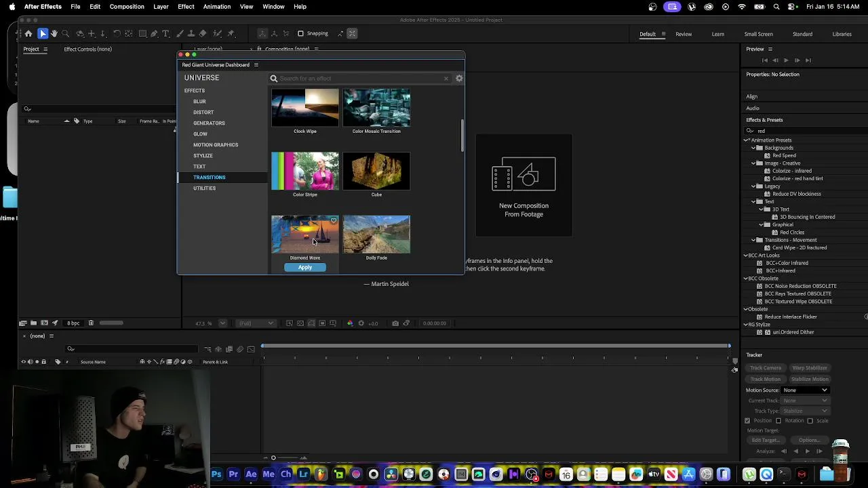Select the Libraries workspace
Image resolution: width=868 pixels, height=488 pixels.
tap(842, 34)
